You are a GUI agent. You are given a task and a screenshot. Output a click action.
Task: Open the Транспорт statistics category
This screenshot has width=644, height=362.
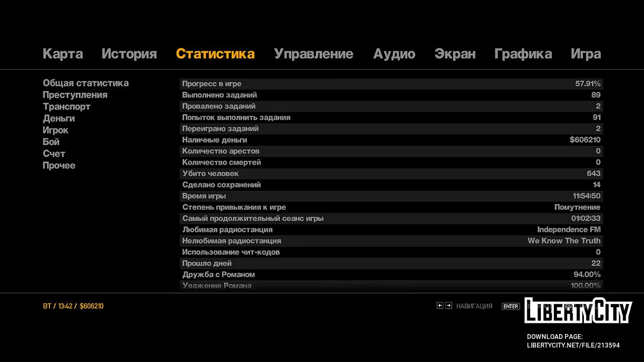point(67,107)
